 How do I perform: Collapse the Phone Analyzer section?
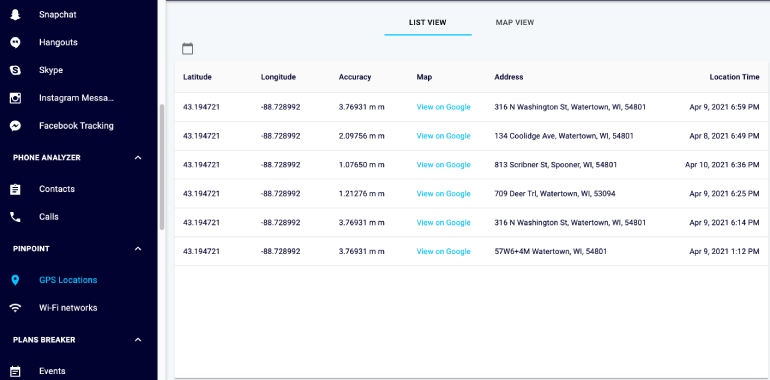pos(138,158)
